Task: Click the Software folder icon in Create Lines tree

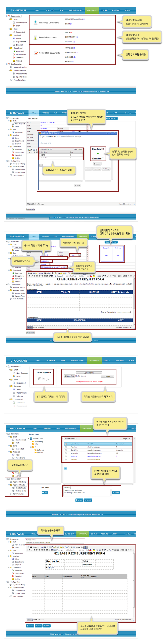Action: coord(36,450)
